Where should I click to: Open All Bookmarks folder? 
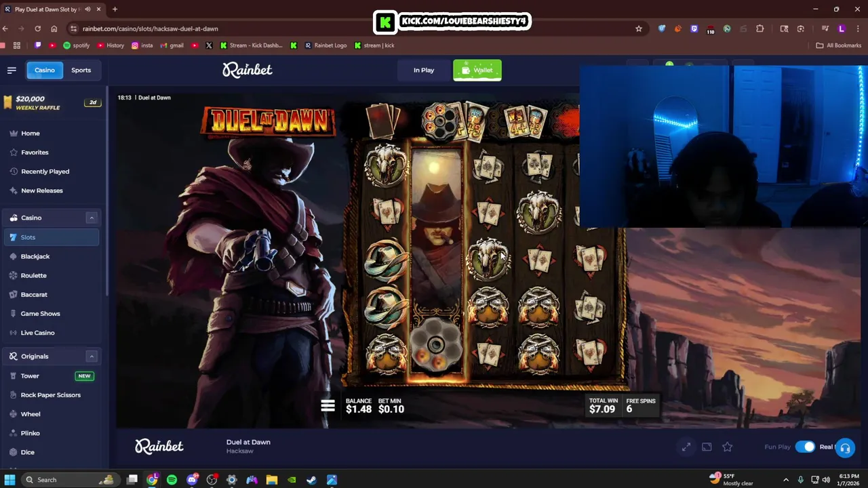(839, 45)
